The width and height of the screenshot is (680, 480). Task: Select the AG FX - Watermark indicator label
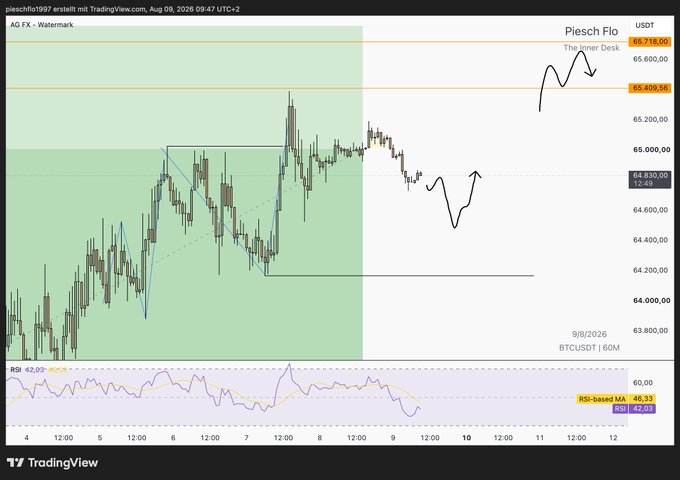tap(42, 25)
